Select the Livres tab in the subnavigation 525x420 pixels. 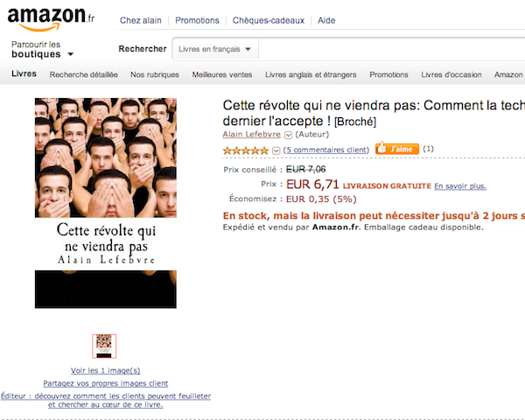pos(24,73)
